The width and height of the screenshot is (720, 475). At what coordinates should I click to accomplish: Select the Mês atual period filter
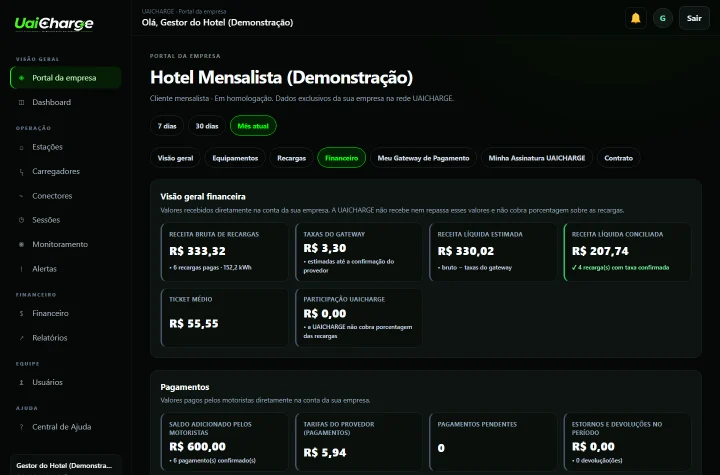pyautogui.click(x=253, y=126)
